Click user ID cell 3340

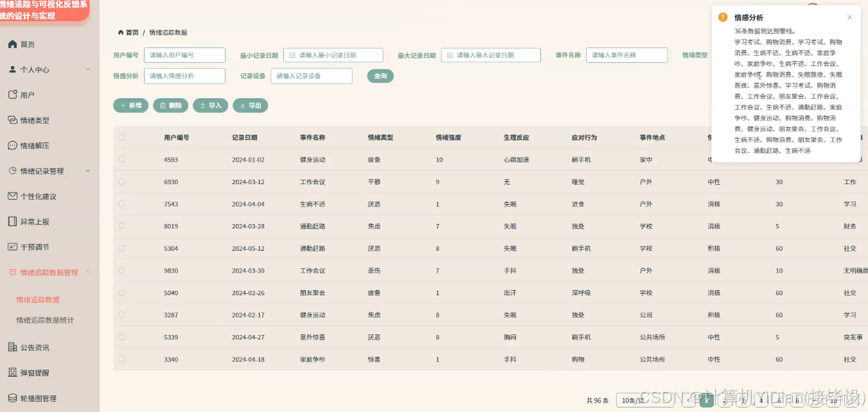[x=171, y=359]
